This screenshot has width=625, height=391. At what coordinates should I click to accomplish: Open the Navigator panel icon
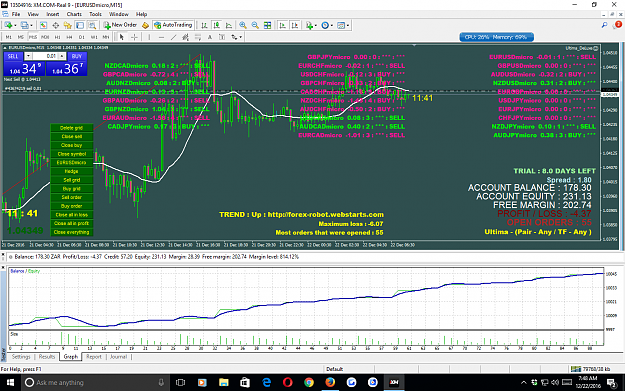pyautogui.click(x=67, y=25)
